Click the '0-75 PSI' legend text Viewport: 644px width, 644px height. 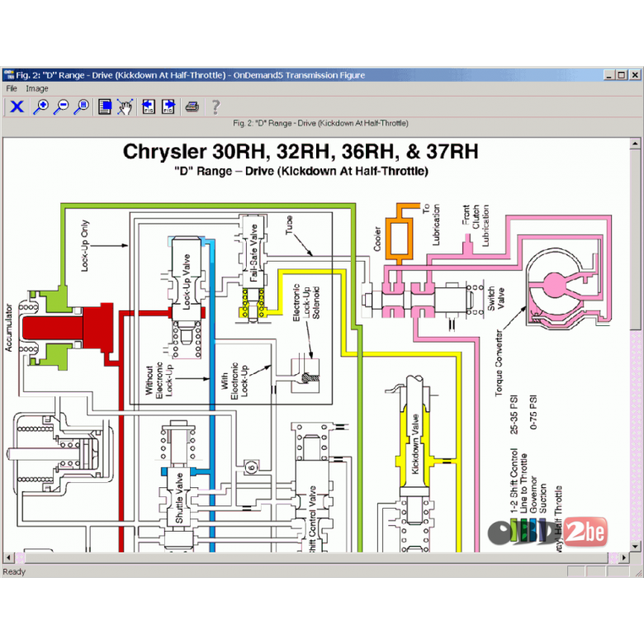click(533, 412)
